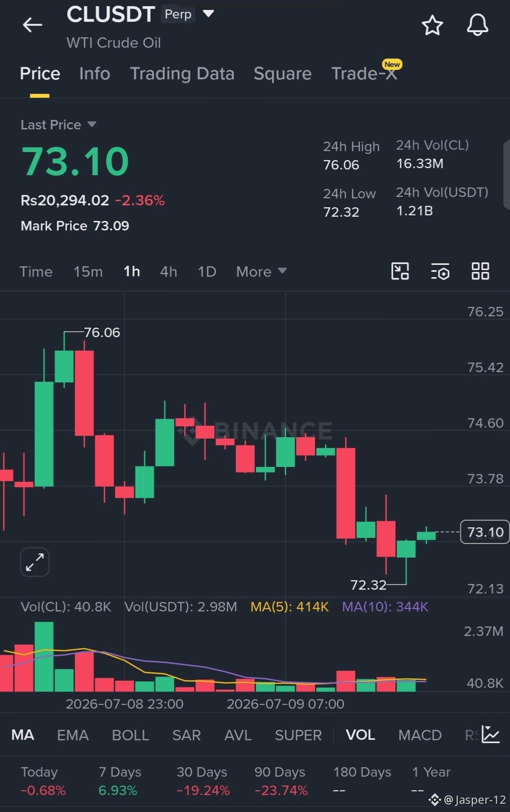Toggle the AVL indicator
The width and height of the screenshot is (510, 812).
238,735
